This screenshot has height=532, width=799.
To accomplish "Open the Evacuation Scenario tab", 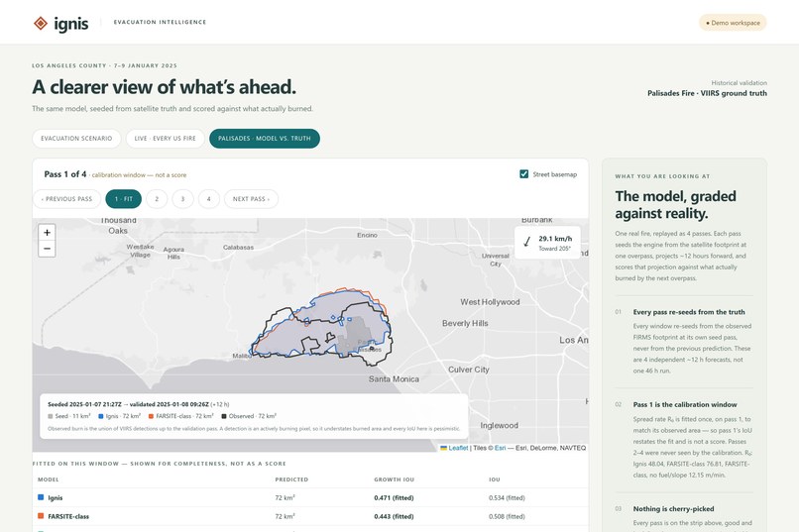I will [x=76, y=139].
